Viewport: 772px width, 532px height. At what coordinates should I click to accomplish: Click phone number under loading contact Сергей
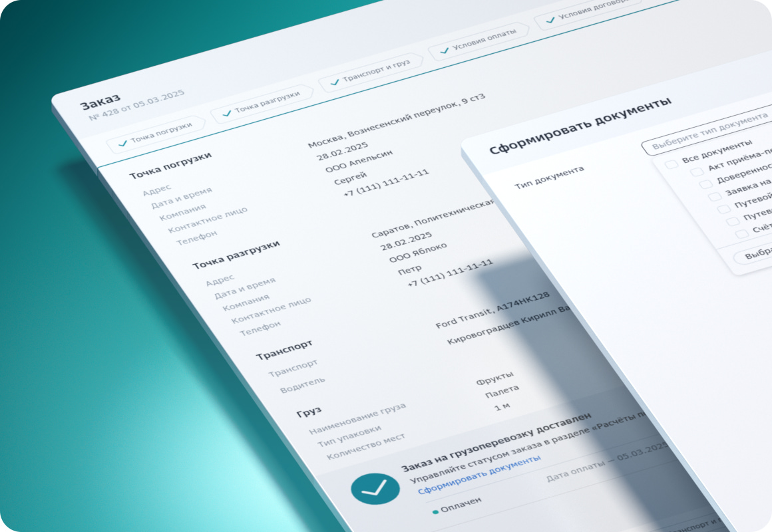(386, 183)
